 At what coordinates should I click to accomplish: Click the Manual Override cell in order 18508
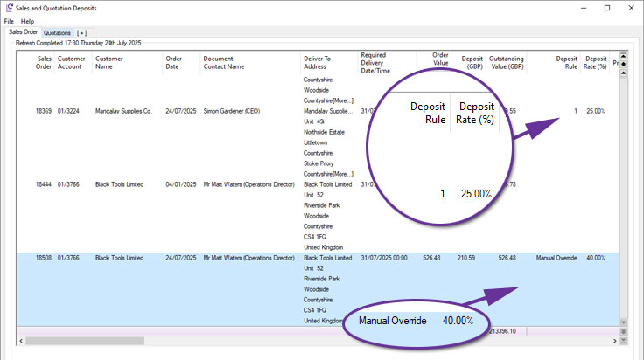point(556,258)
